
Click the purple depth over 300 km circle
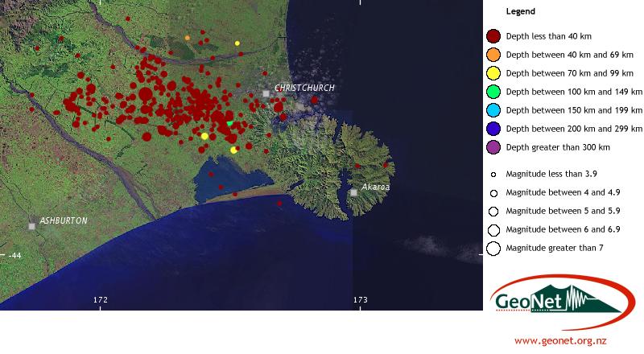click(493, 147)
